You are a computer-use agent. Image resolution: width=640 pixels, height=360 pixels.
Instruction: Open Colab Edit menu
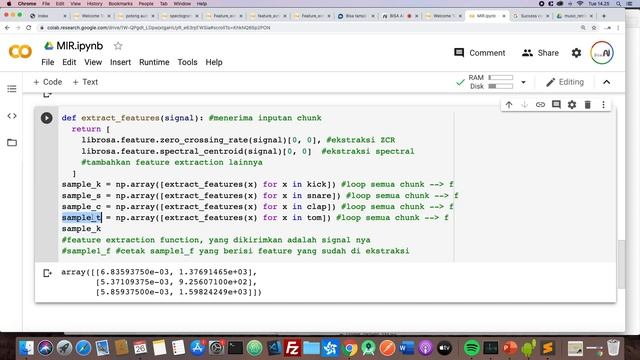click(x=69, y=62)
